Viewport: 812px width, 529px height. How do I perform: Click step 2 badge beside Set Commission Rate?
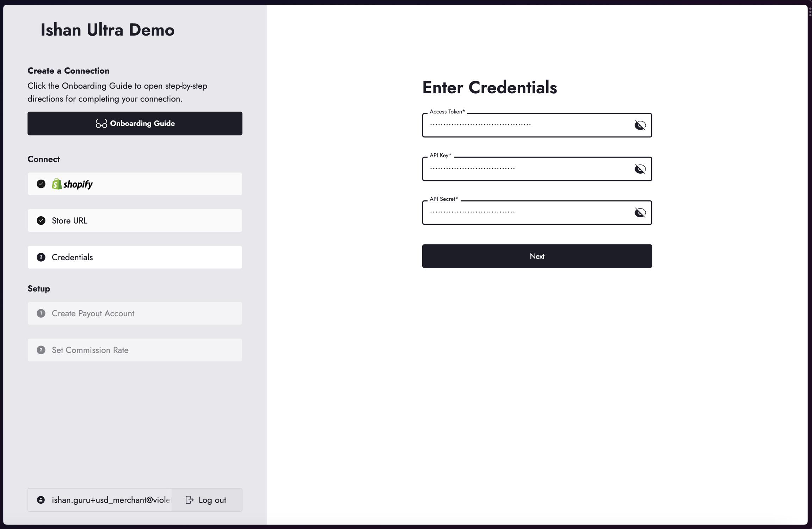click(x=41, y=350)
